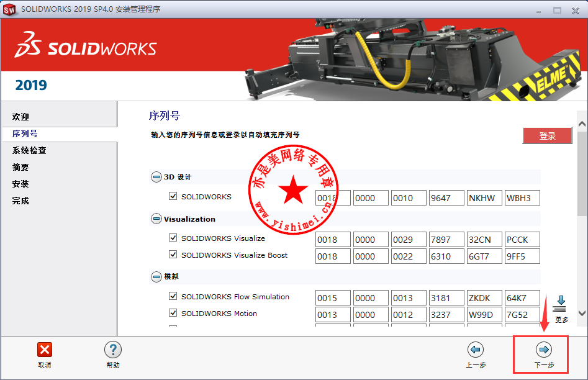The width and height of the screenshot is (588, 380).
Task: Uncheck SOLIDWORKS Visualize checkbox
Action: (x=173, y=237)
